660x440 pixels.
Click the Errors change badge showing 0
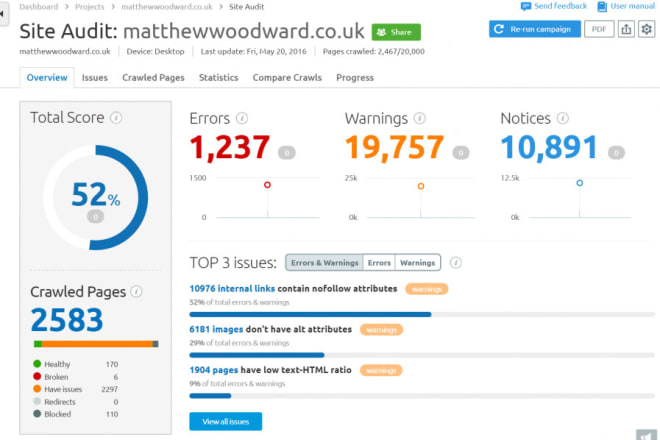(287, 153)
